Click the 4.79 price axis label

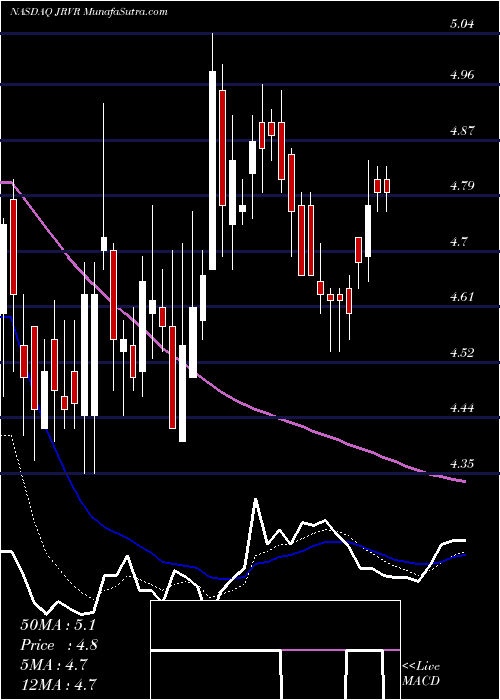pos(462,186)
